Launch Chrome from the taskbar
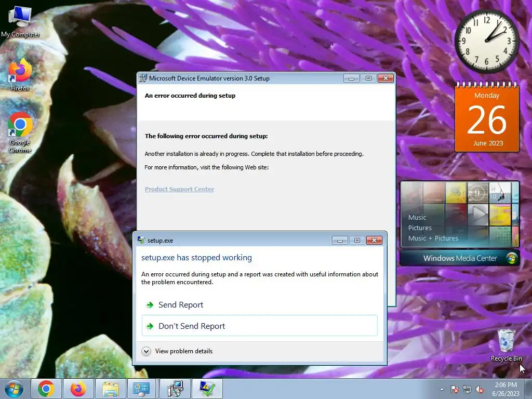 [46, 389]
